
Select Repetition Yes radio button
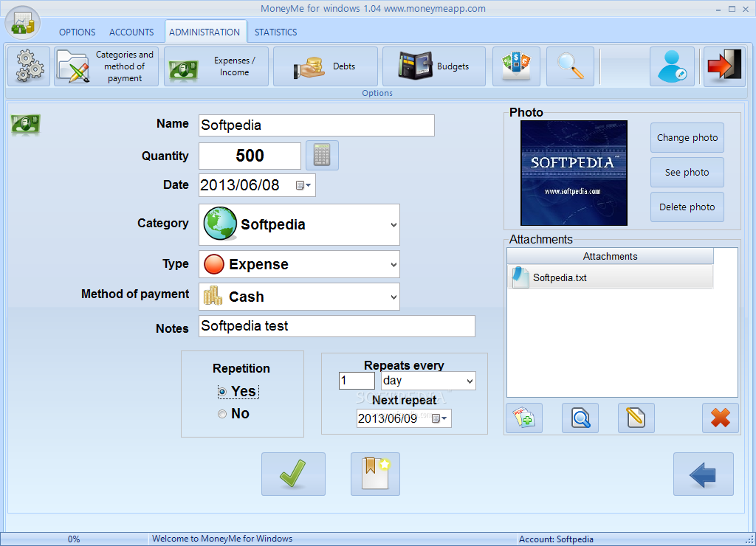[x=221, y=392]
